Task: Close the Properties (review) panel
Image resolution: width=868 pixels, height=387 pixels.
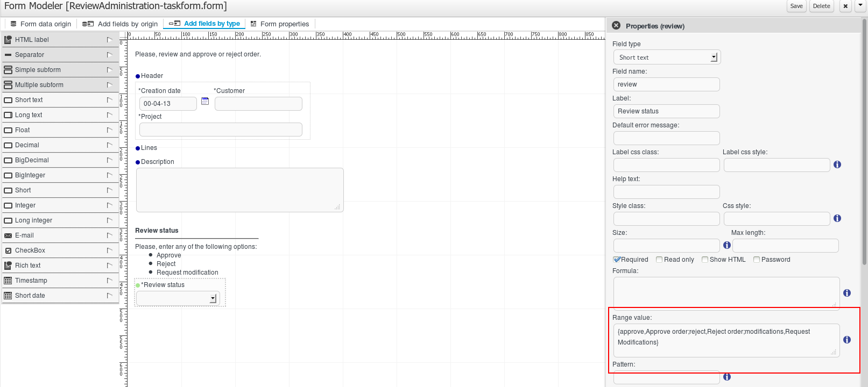Action: pos(616,26)
